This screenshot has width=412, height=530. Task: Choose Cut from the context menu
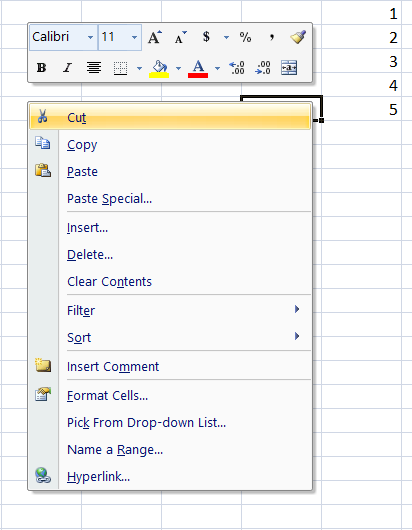(x=170, y=117)
